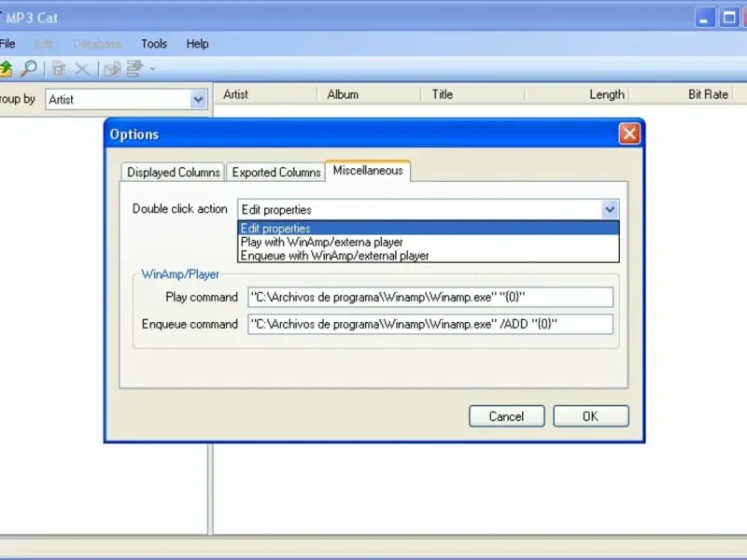The image size is (747, 560).
Task: Confirm the Options dialog with OK
Action: 591,416
